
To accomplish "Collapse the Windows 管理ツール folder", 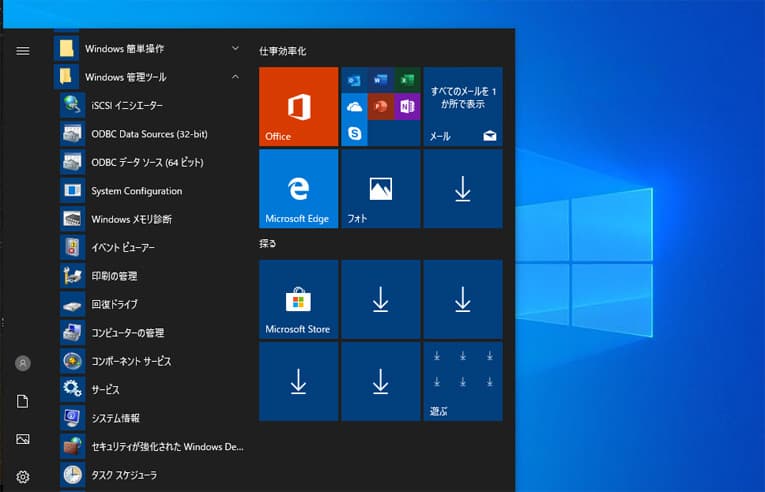I will tap(150, 77).
